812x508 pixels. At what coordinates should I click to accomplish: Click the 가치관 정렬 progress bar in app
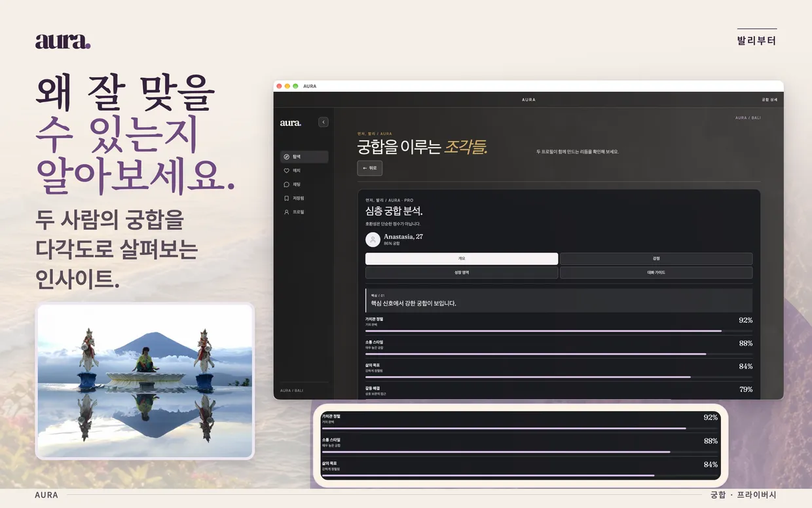559,331
